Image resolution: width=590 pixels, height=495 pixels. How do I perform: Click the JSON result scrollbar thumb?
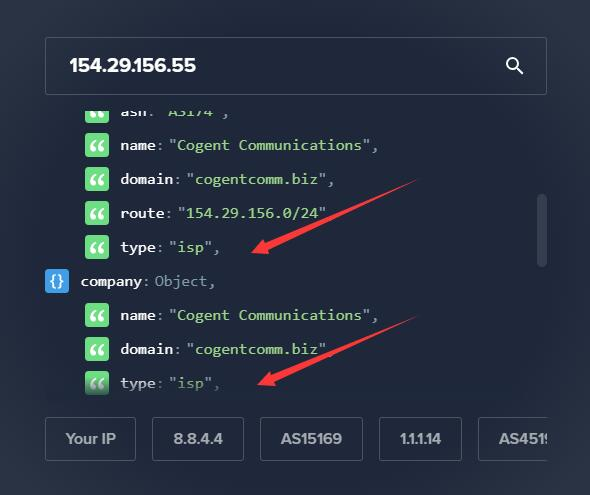tap(542, 230)
